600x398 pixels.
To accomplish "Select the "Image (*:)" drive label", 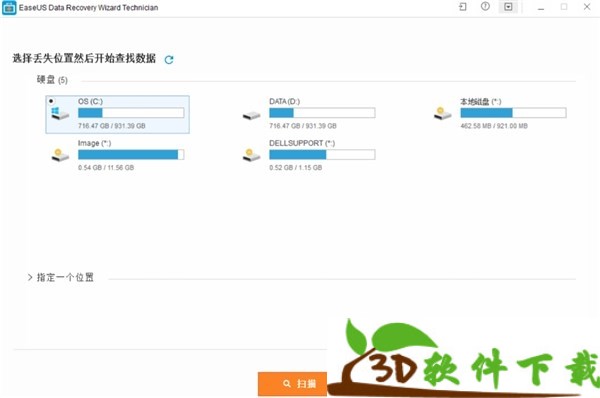I will pos(95,143).
